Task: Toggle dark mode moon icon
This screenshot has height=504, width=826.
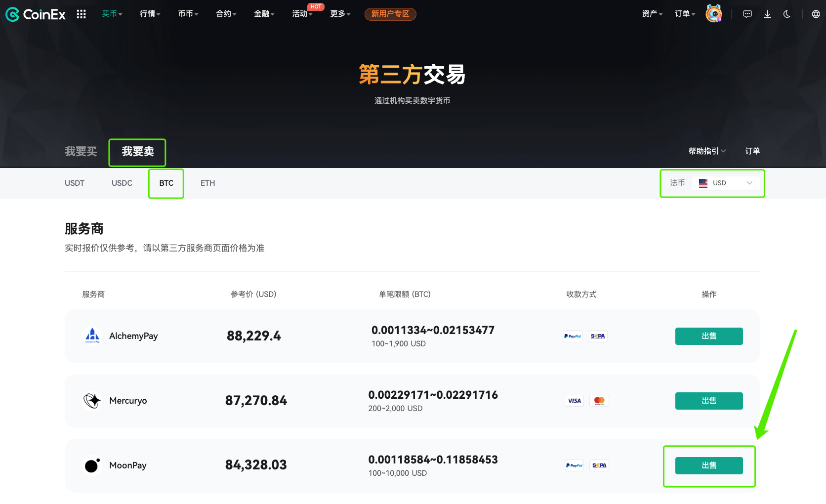Action: [x=787, y=14]
